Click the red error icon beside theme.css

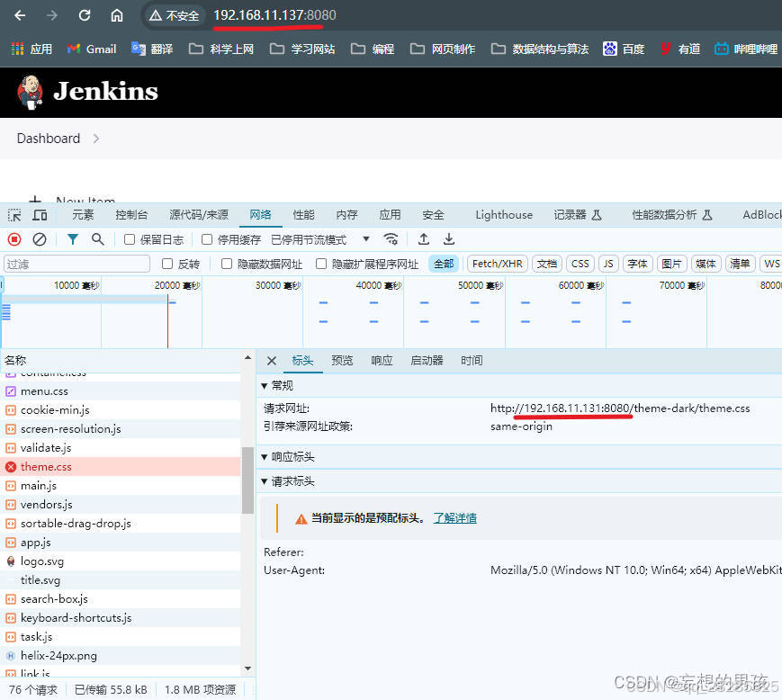[x=11, y=467]
